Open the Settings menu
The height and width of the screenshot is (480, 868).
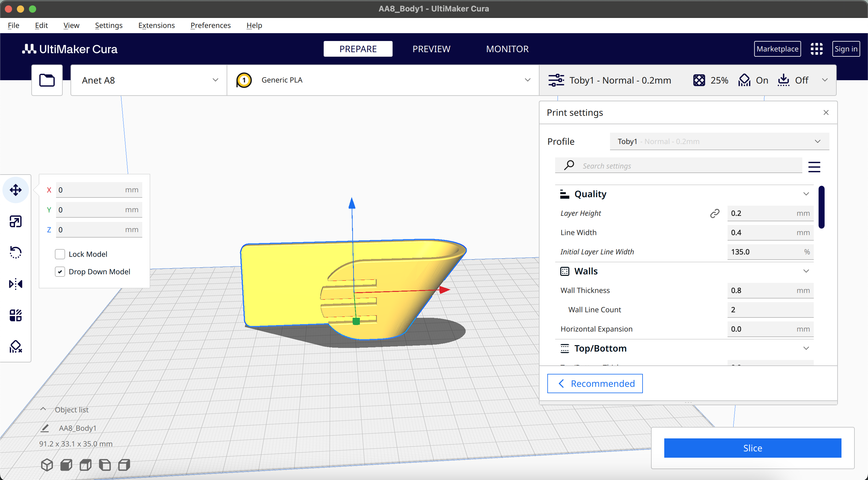108,25
